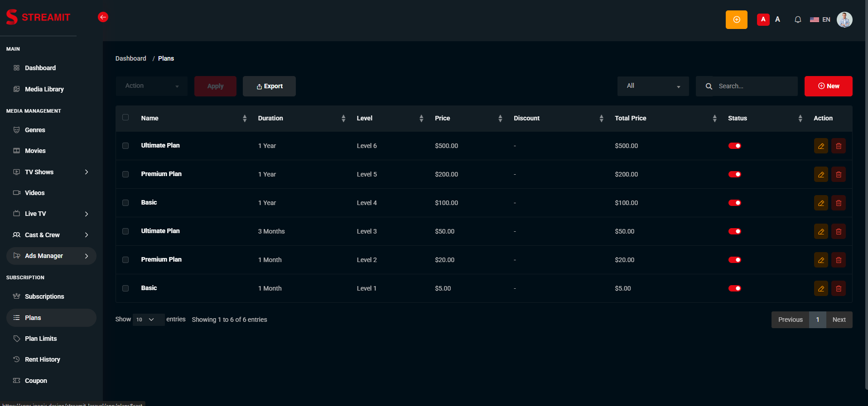
Task: Open the Action bulk dropdown
Action: click(x=152, y=86)
